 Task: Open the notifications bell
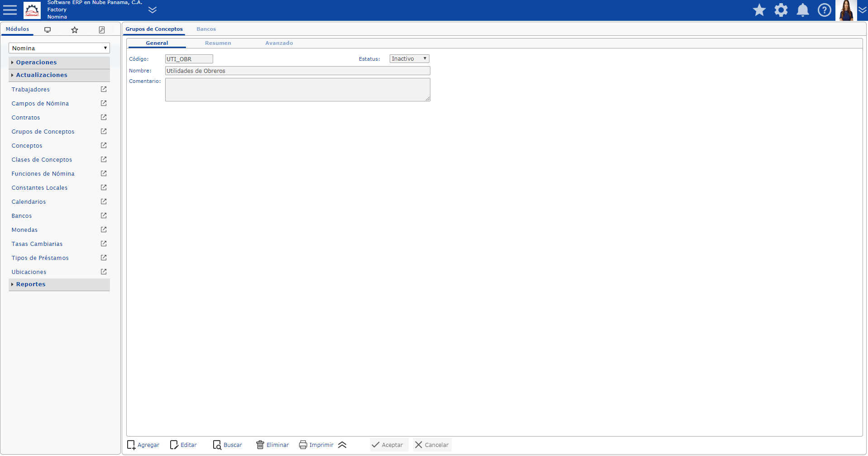point(802,10)
